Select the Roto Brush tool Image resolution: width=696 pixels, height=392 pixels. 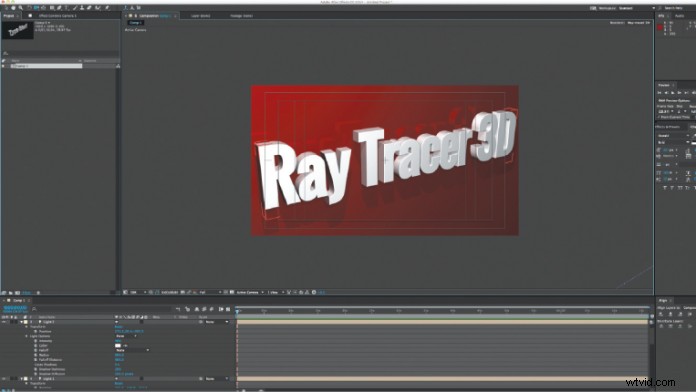97,8
